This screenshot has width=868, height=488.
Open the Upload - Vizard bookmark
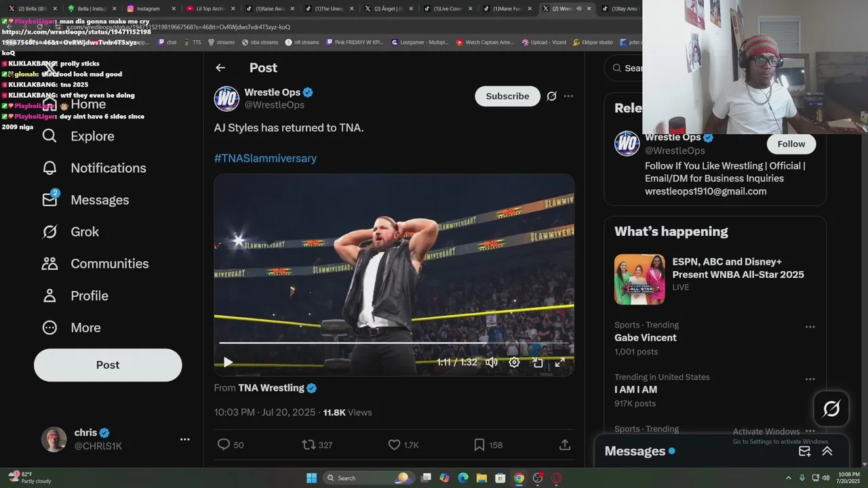543,42
